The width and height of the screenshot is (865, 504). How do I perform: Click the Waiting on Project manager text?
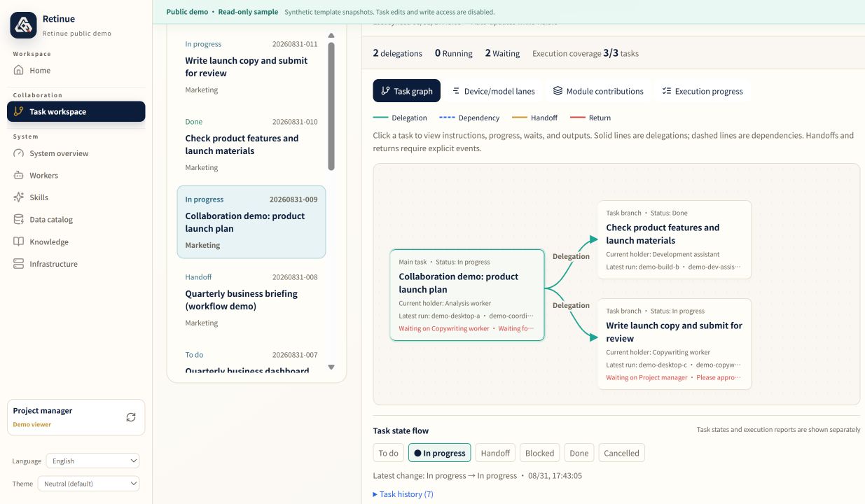click(x=646, y=377)
